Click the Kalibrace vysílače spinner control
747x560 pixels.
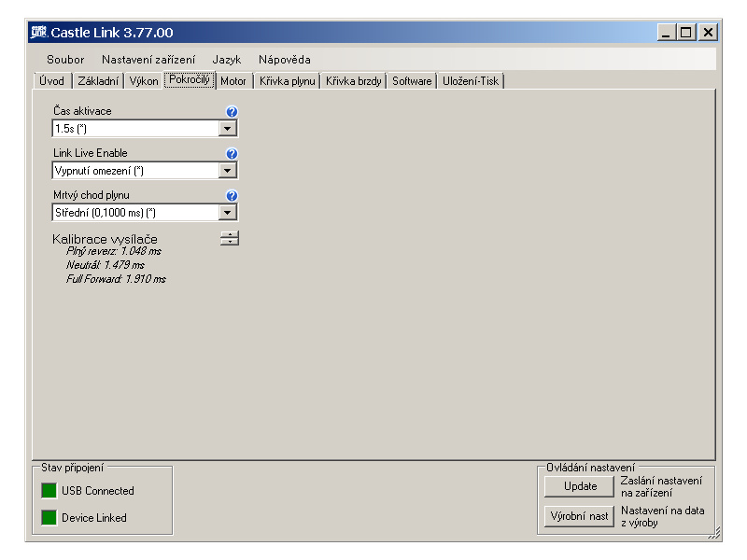pos(230,238)
